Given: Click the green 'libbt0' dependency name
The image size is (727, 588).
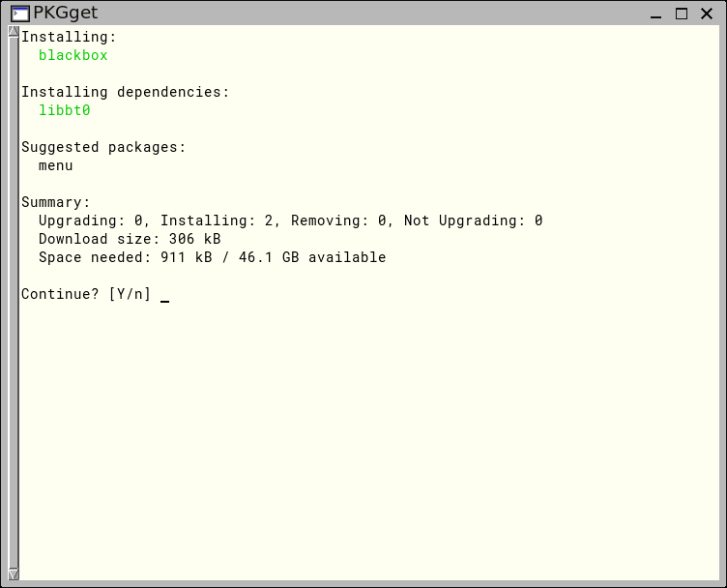Looking at the screenshot, I should click(65, 110).
